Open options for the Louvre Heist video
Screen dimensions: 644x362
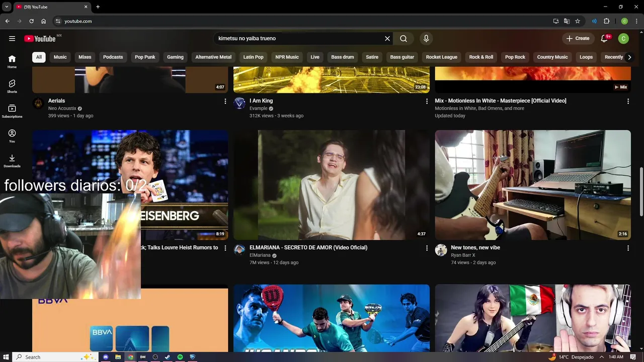point(225,248)
